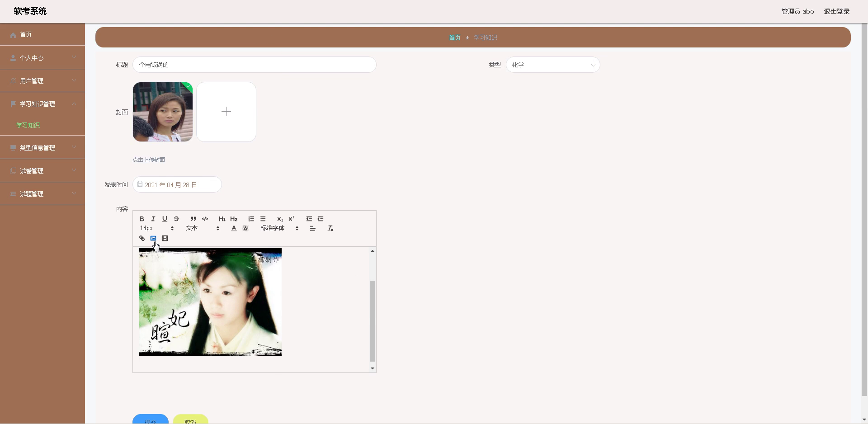Click the image inside the content editor
868x424 pixels.
[x=210, y=302]
